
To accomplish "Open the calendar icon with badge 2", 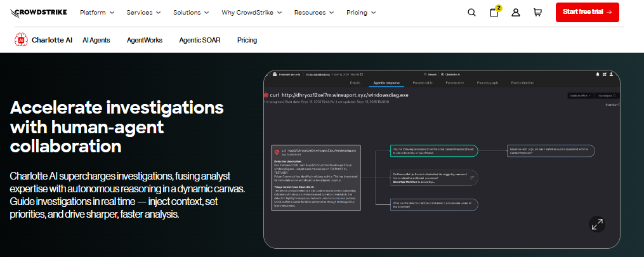I will 494,12.
